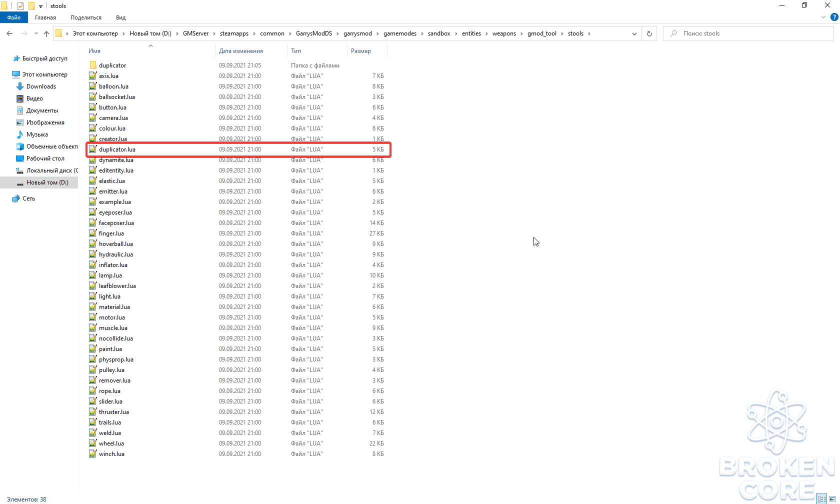Screen dimensions: 840x504
Task: Click weapons in the address path
Action: coord(504,33)
